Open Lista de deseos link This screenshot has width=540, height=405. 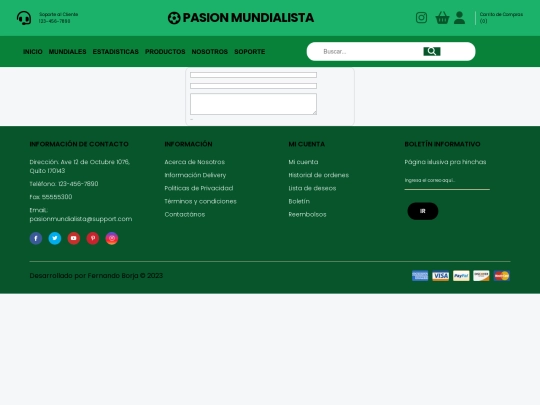(312, 188)
